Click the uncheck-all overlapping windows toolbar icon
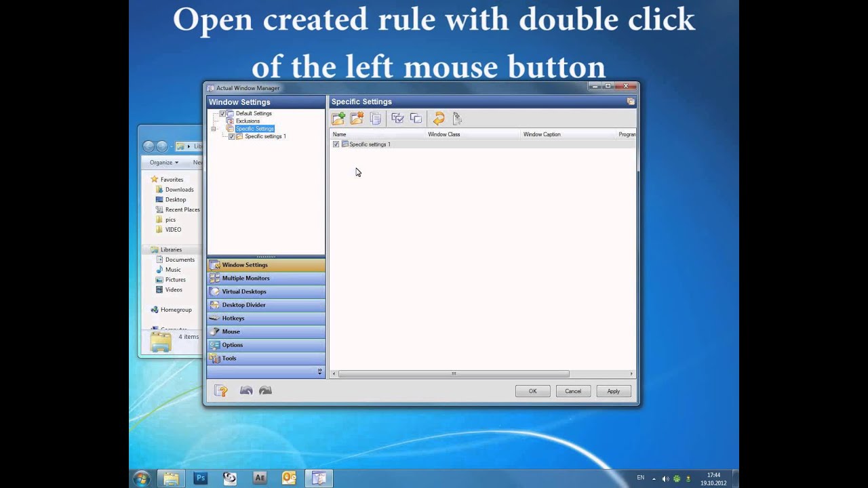 [416, 119]
